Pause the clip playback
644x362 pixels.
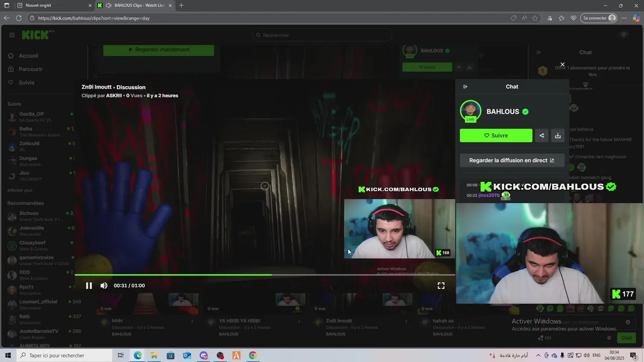(89, 286)
